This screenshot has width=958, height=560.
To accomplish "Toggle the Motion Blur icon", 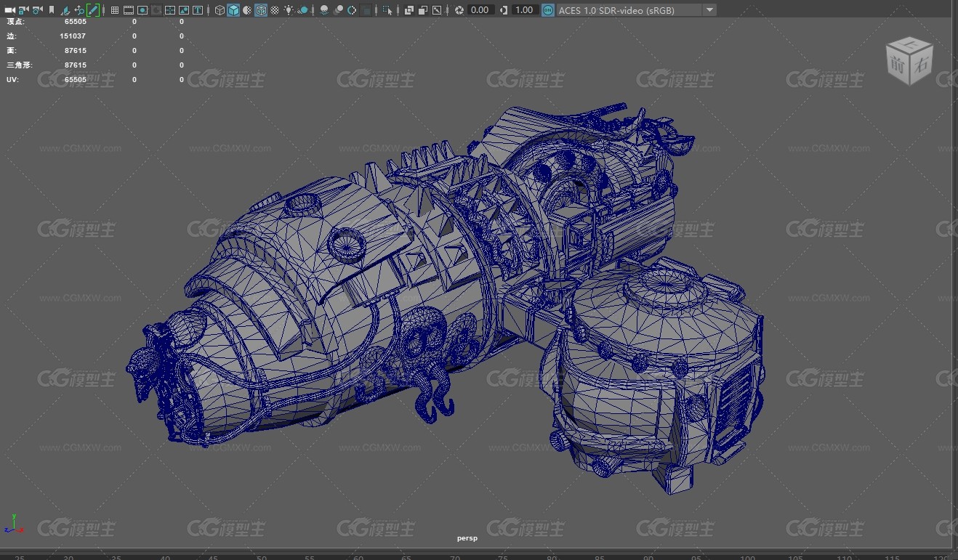I will [338, 10].
